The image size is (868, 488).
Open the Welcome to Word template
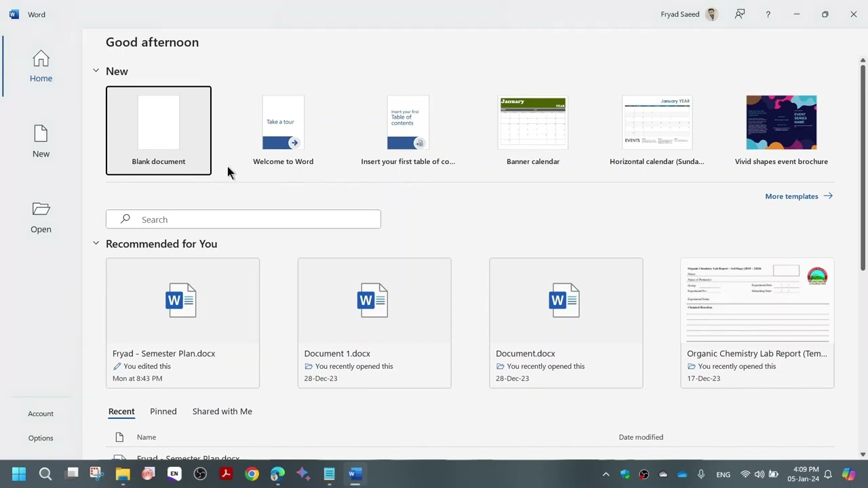283,130
